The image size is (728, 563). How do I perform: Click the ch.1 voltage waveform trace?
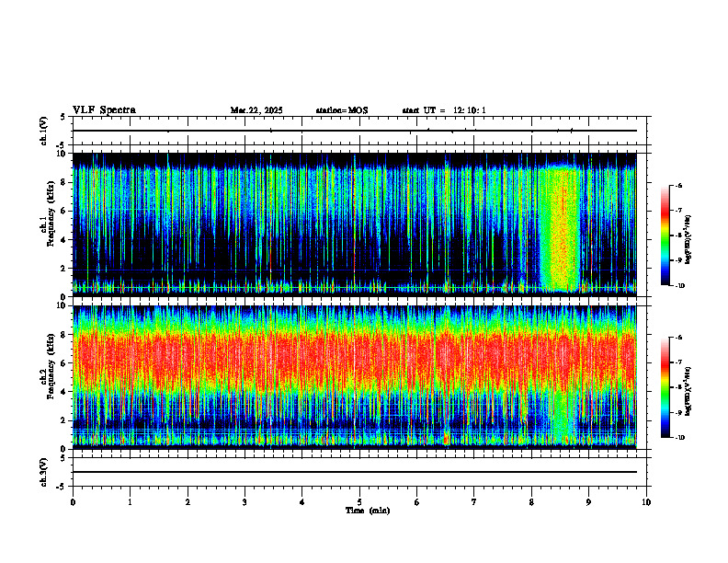point(355,131)
